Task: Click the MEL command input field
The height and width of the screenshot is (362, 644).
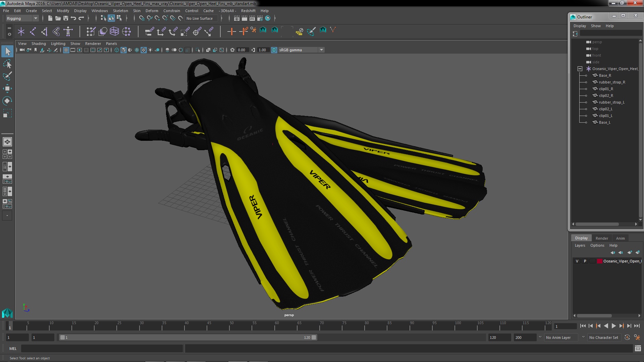Action: [102, 349]
